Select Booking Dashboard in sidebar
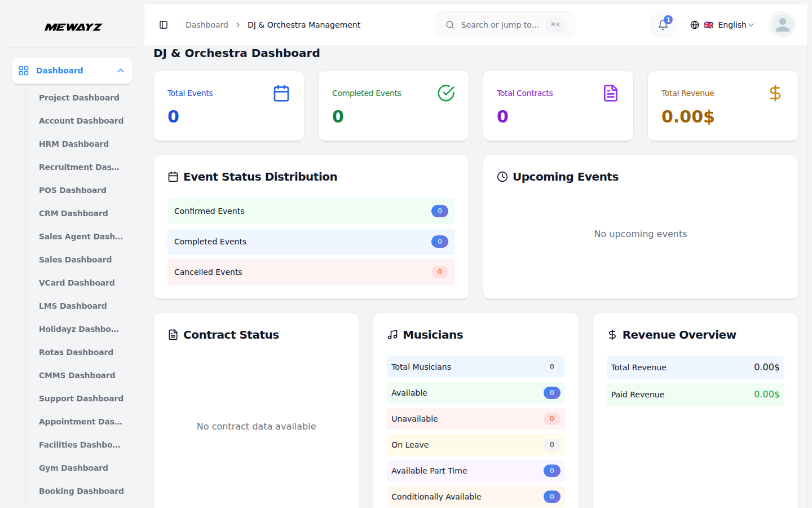Screen dimensions: 812x508 point(81,491)
